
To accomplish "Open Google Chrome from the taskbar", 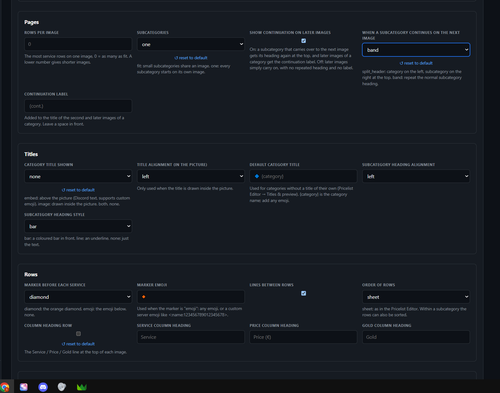I will click(4, 387).
